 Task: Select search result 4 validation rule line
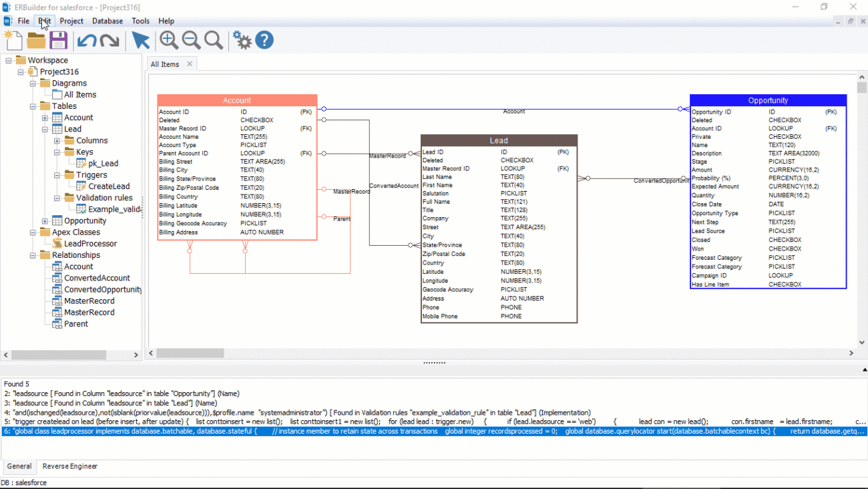tap(297, 413)
